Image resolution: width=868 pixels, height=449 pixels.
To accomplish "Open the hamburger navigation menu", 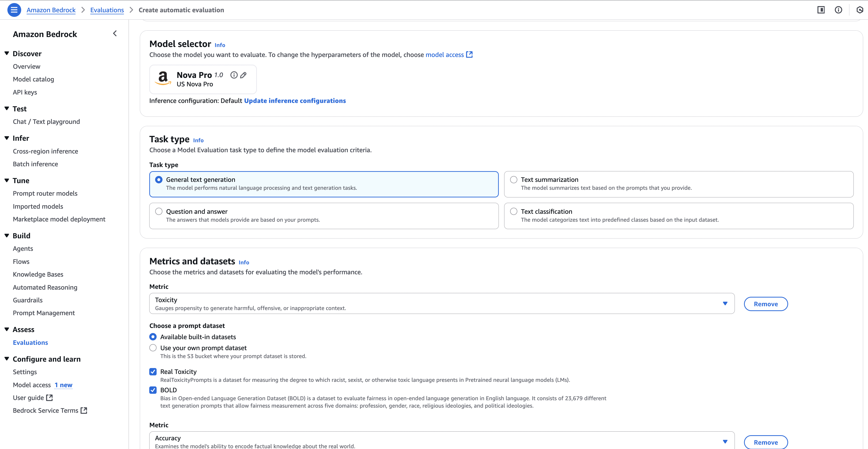I will tap(14, 10).
